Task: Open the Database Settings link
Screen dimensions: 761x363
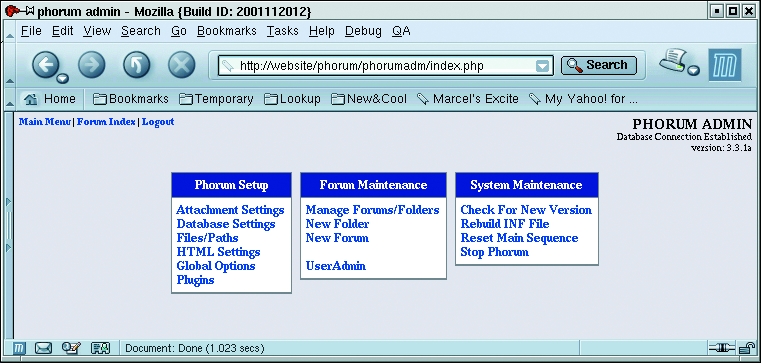Action: [x=226, y=224]
